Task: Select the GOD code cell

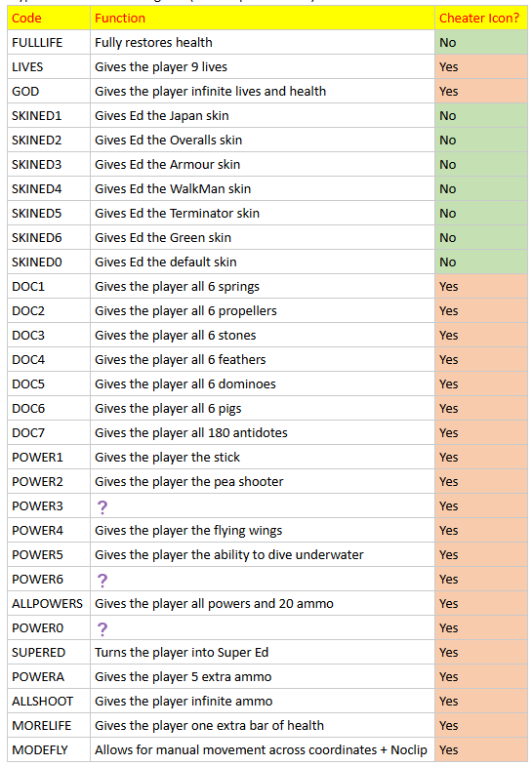Action: [49, 92]
